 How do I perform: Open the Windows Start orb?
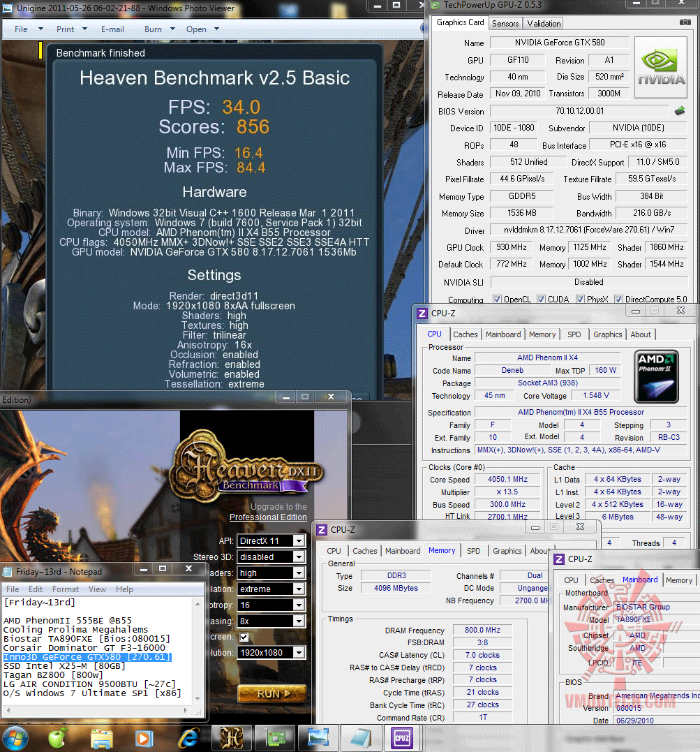(x=15, y=737)
